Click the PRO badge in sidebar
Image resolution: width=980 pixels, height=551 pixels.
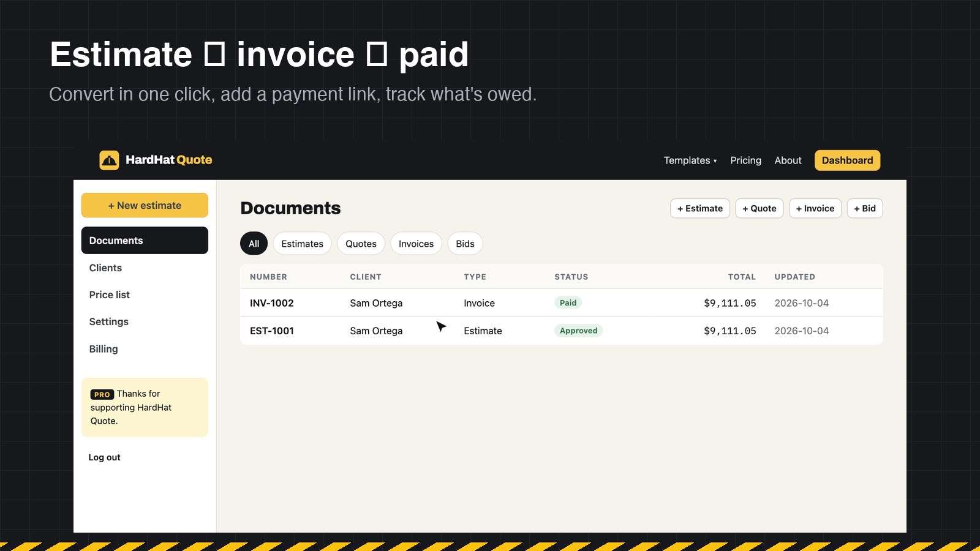coord(102,394)
